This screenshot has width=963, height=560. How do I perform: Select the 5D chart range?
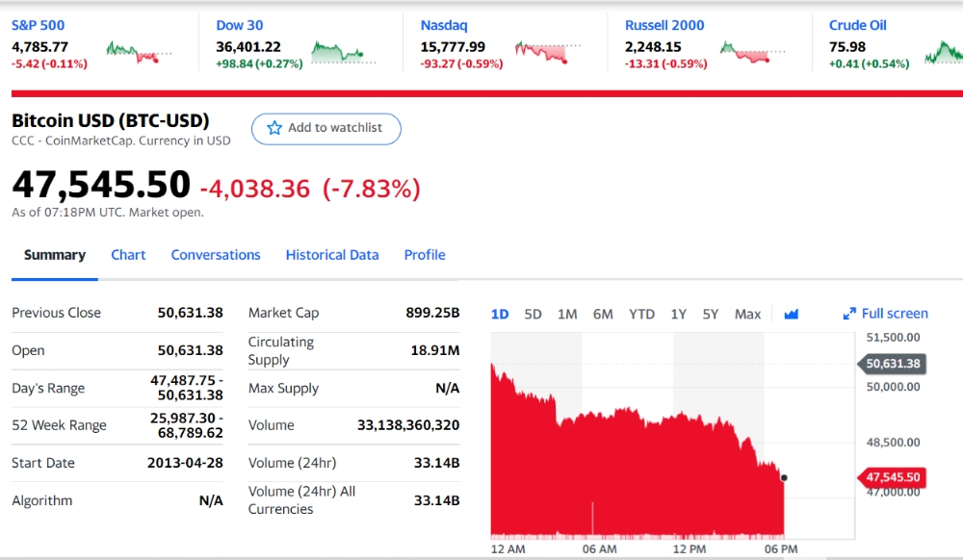point(534,314)
